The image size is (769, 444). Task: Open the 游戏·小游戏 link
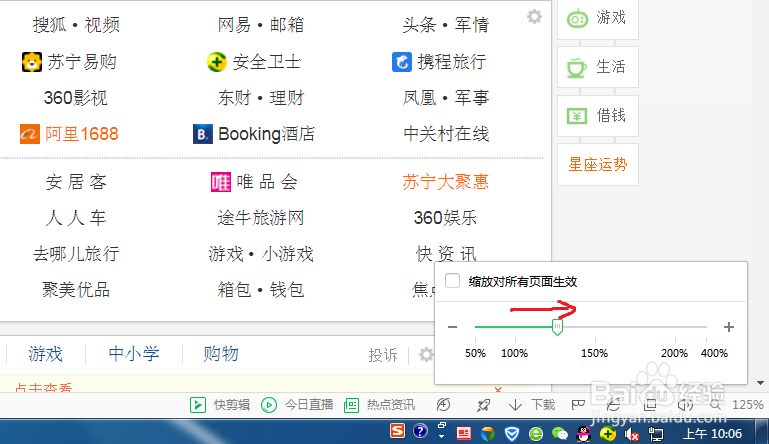click(x=261, y=254)
